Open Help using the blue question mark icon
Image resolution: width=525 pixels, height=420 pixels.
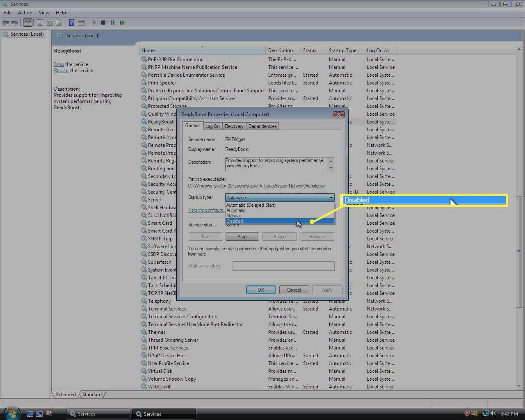(71, 23)
